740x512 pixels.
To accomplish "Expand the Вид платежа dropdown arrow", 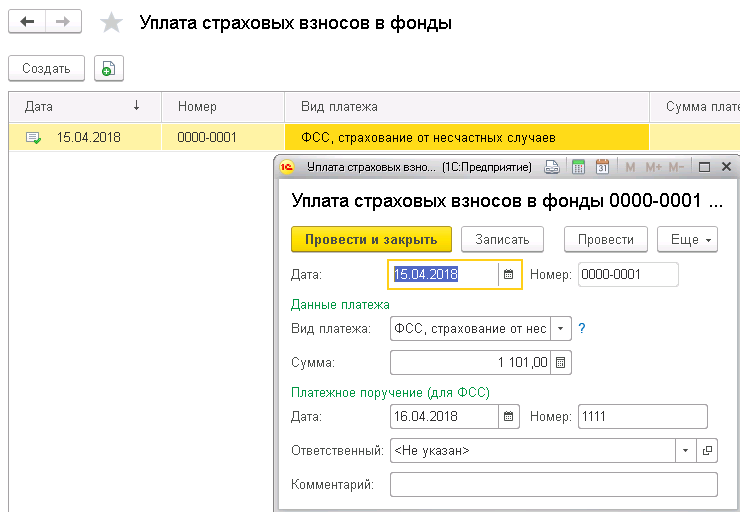I will [x=561, y=328].
